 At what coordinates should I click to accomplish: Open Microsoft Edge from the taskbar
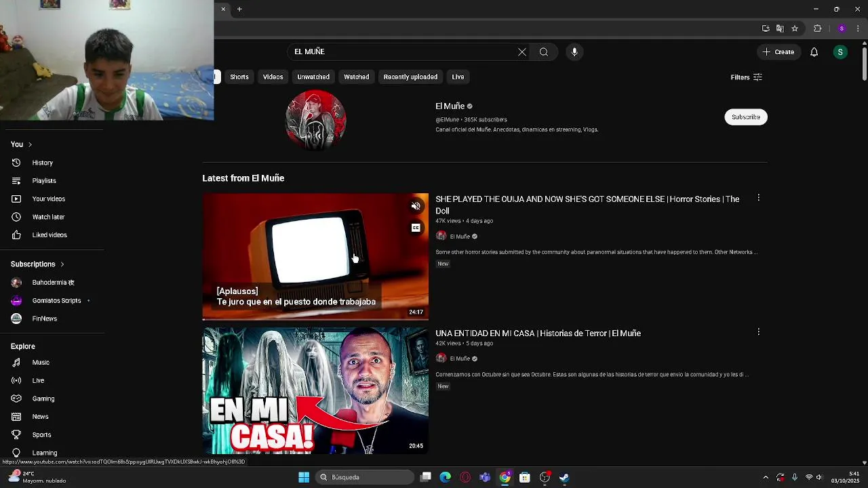click(446, 477)
